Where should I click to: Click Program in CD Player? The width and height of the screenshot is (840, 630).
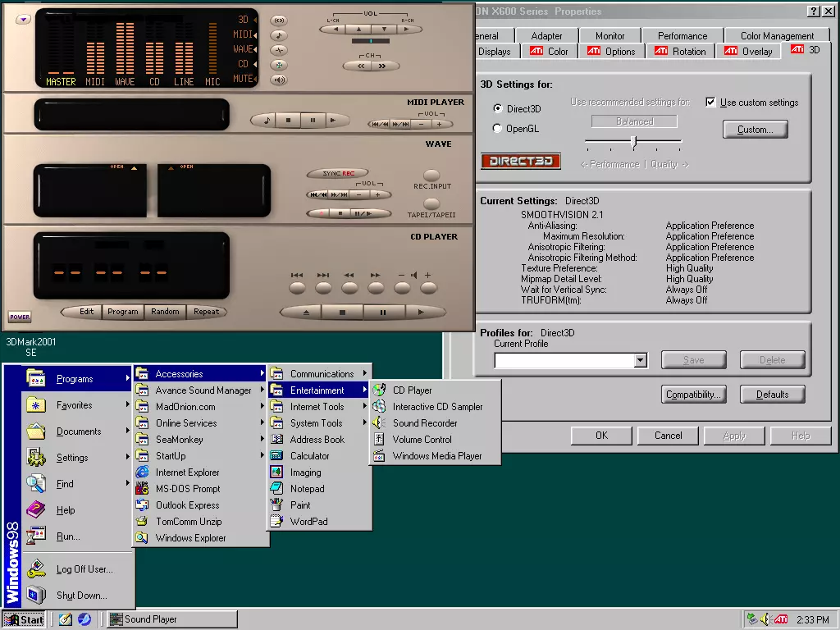click(123, 312)
